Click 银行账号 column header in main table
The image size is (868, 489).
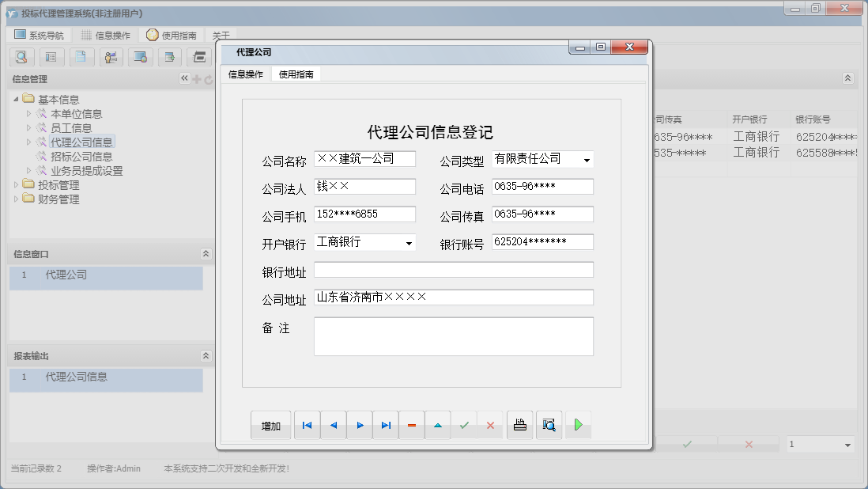click(x=813, y=119)
